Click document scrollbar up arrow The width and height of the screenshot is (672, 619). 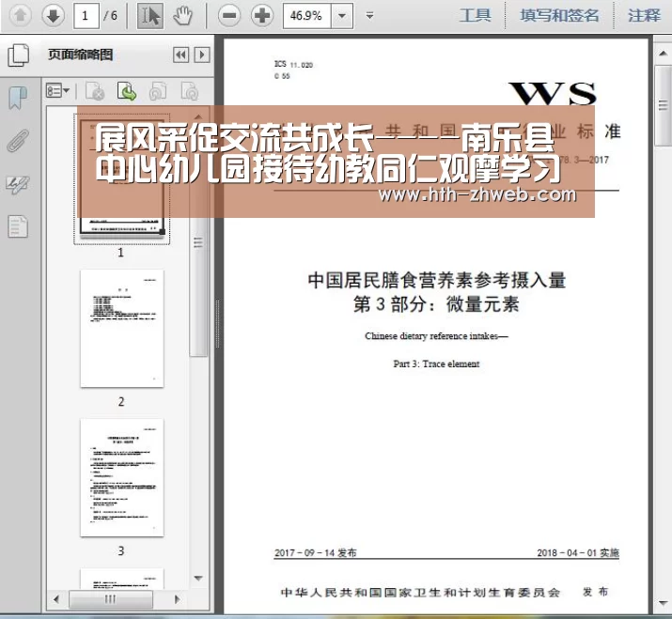click(663, 54)
